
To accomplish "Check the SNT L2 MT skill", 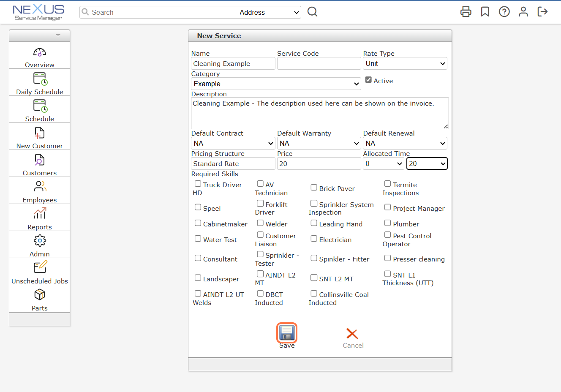I will [x=314, y=278].
